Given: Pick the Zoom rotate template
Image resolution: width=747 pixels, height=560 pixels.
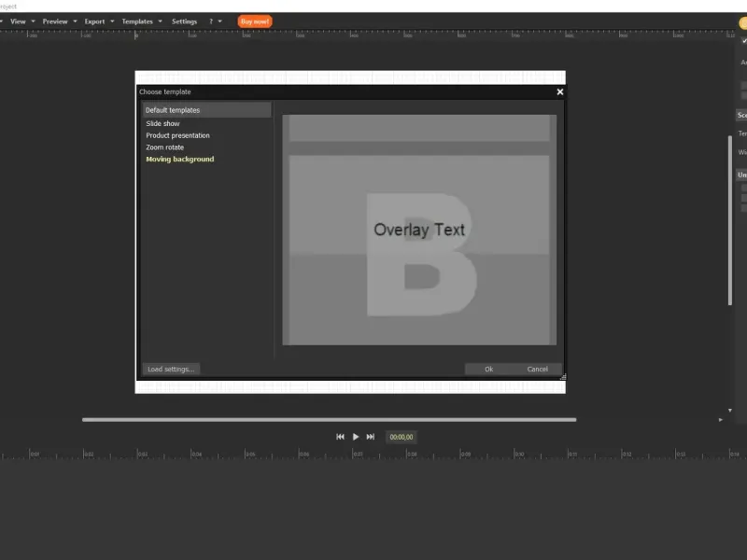Looking at the screenshot, I should [x=165, y=147].
